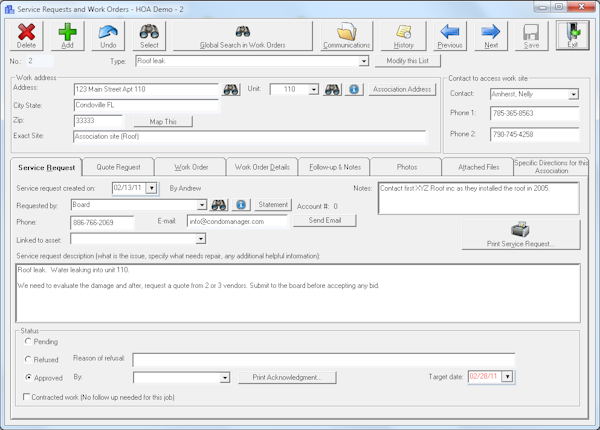Click the Reason of refusal field
Image resolution: width=600 pixels, height=430 pixels.
pyautogui.click(x=323, y=360)
